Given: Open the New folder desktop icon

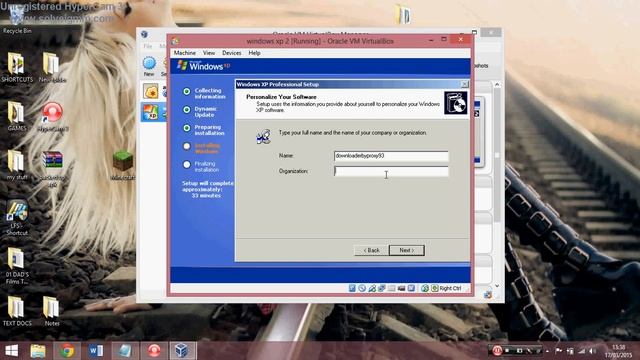Looking at the screenshot, I should click(x=52, y=68).
